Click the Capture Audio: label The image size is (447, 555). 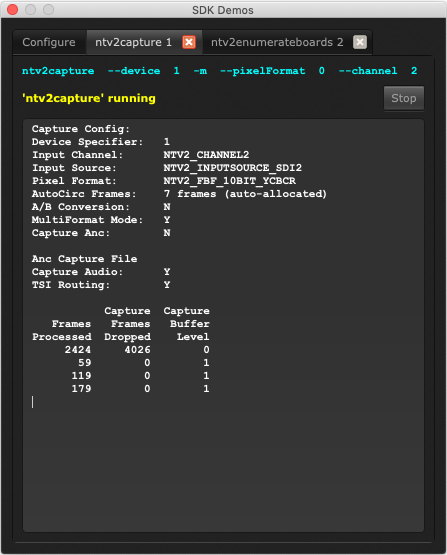78,272
